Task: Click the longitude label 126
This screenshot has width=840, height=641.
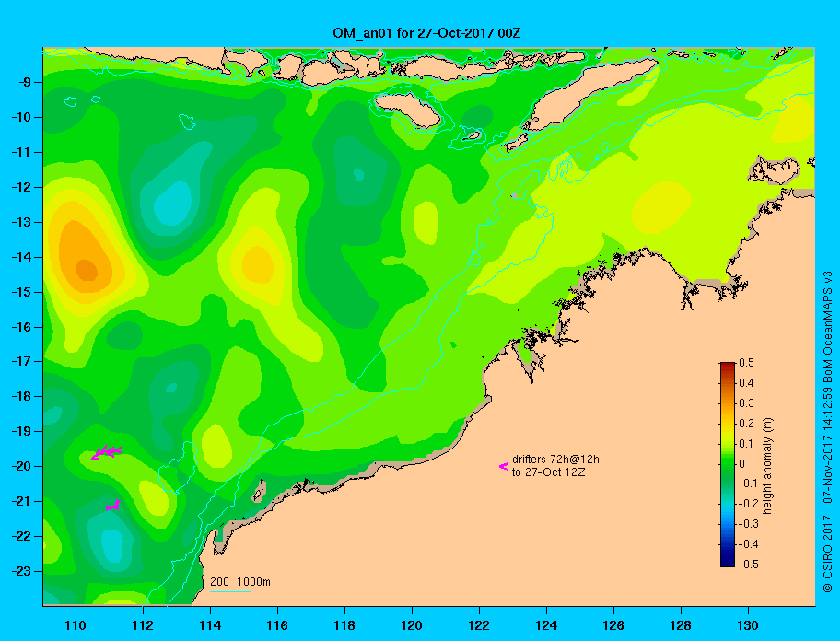Action: 613,625
